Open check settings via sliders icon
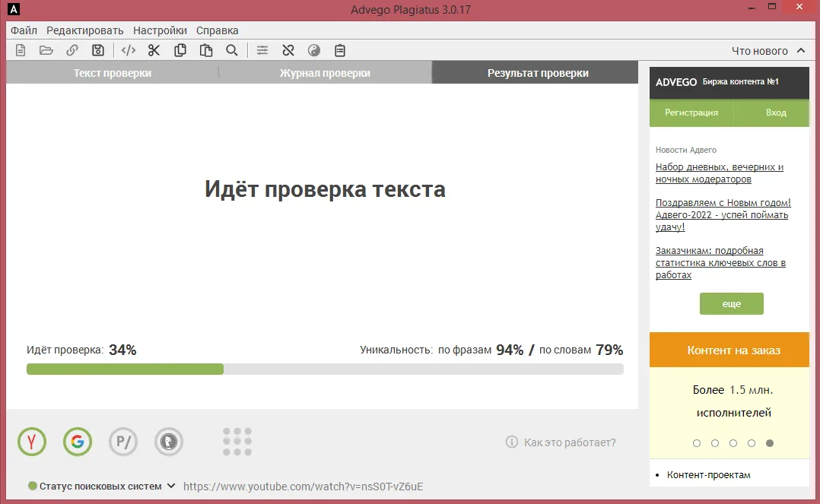 pos(262,49)
